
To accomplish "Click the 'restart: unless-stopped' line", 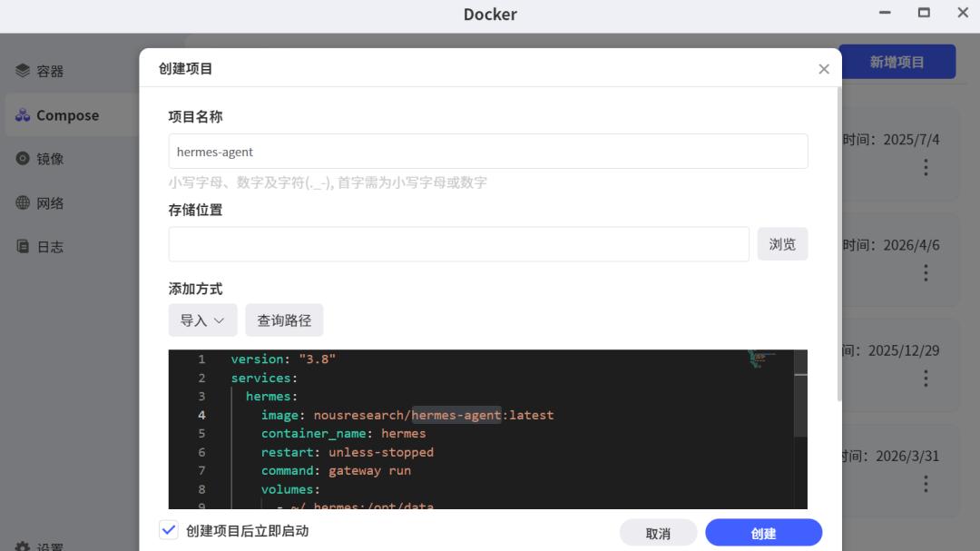I will click(x=347, y=452).
